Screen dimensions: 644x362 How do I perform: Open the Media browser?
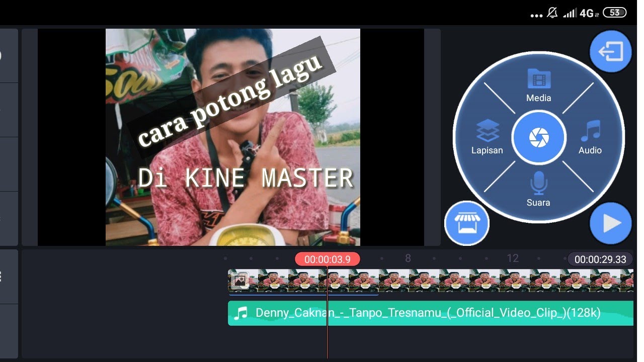click(538, 86)
